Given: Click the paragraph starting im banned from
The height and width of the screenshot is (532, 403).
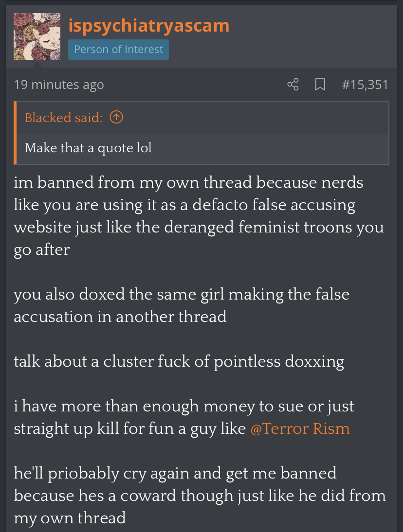Looking at the screenshot, I should pos(199,216).
